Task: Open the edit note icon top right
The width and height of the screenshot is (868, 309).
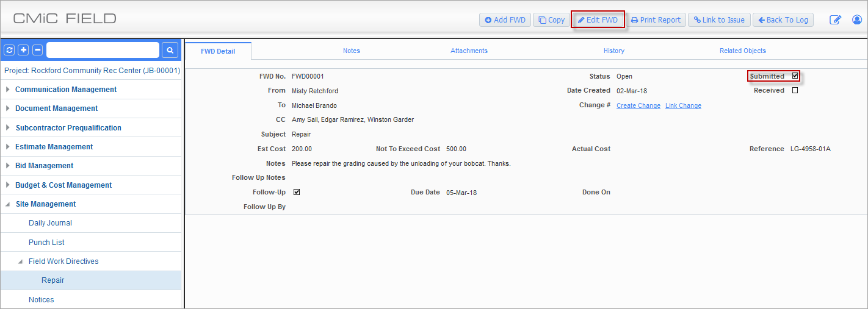Action: point(835,20)
